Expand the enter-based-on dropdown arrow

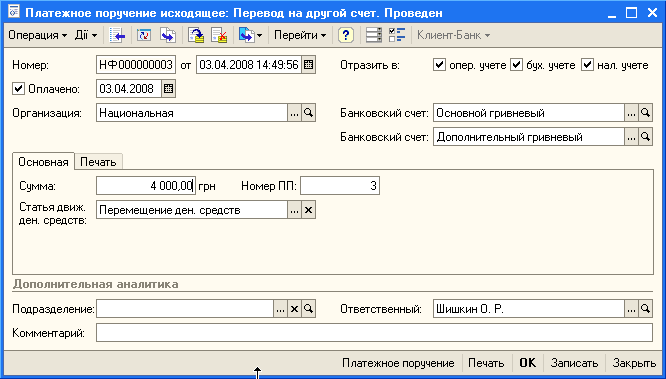click(259, 35)
